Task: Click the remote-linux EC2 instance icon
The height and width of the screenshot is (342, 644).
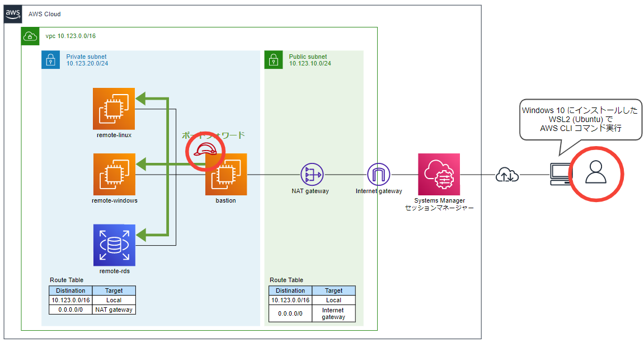Action: coord(114,109)
